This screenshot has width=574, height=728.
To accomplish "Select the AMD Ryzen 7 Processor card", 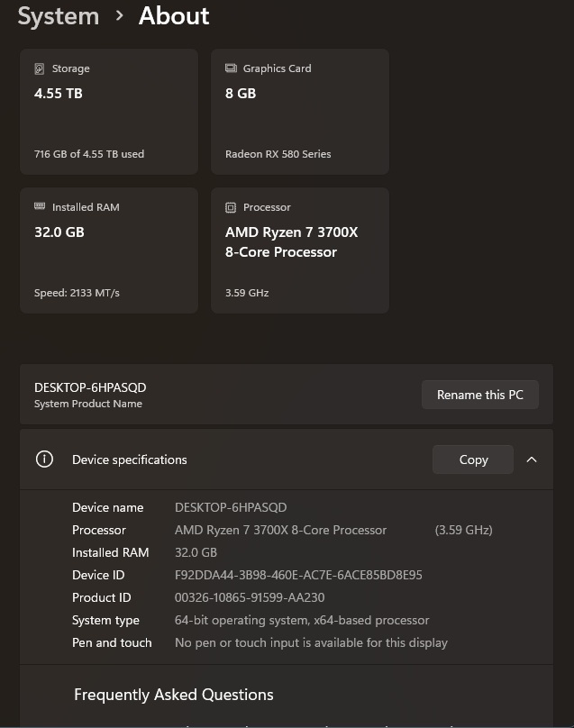I will [x=299, y=250].
